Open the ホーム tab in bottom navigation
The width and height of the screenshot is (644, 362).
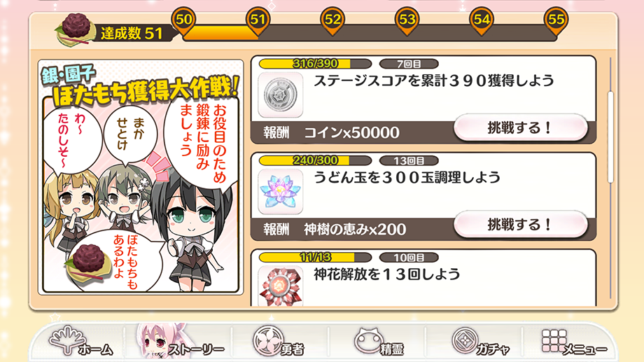(x=80, y=342)
